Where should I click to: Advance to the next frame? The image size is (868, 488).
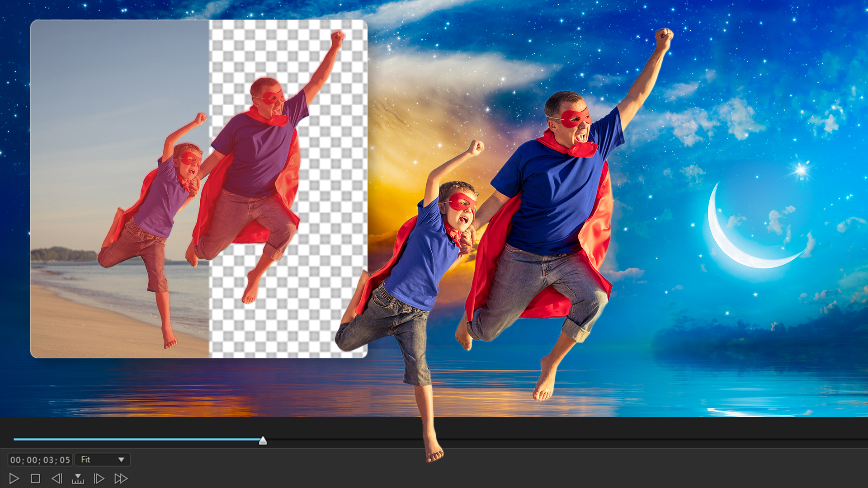click(99, 479)
